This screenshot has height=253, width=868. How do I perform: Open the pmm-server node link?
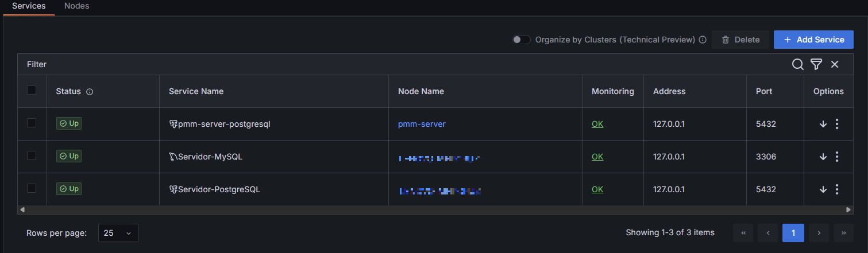tap(422, 124)
